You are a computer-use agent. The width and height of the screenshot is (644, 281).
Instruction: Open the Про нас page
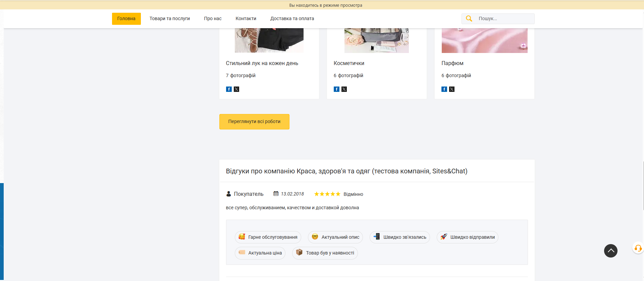coord(213,19)
